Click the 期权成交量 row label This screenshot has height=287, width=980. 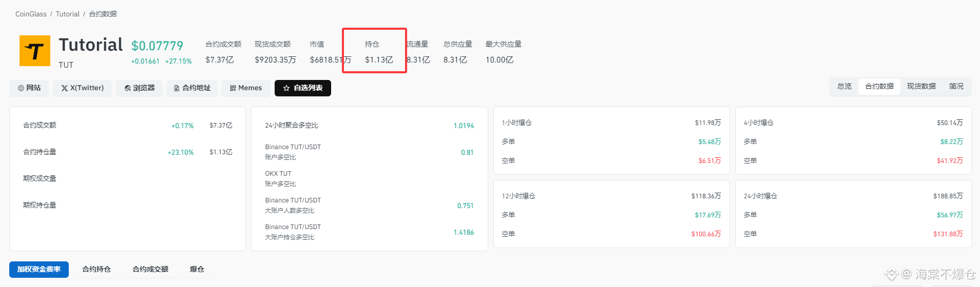[40, 178]
